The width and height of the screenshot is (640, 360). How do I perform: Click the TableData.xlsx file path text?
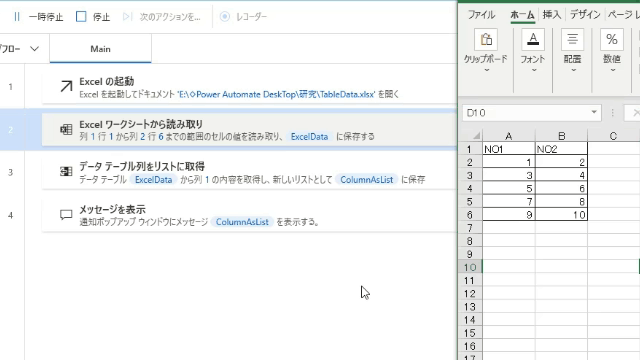[x=276, y=94]
